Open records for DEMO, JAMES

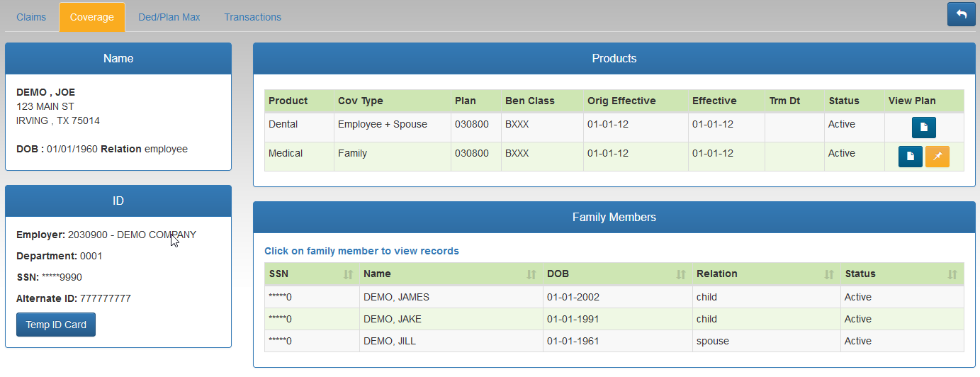[614, 297]
